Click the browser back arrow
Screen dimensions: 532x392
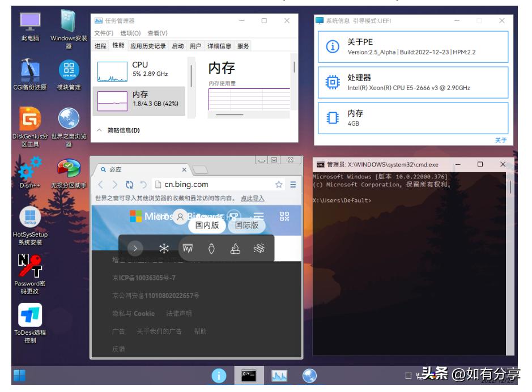coord(100,185)
